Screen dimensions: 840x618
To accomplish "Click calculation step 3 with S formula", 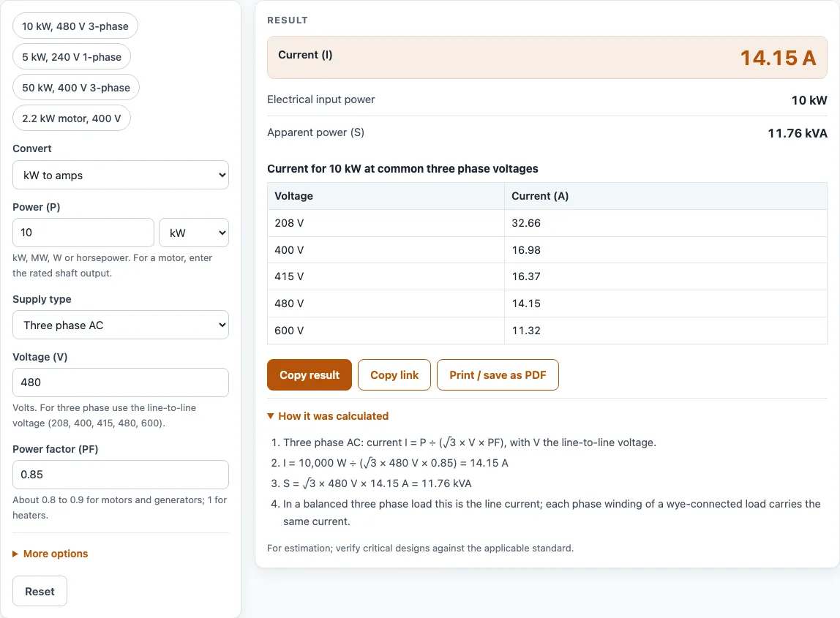I will pyautogui.click(x=377, y=483).
